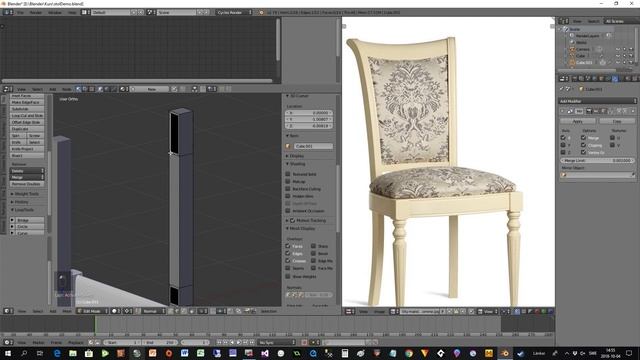640x360 pixels.
Task: Click Loop Cut and Slide button
Action: [x=27, y=116]
